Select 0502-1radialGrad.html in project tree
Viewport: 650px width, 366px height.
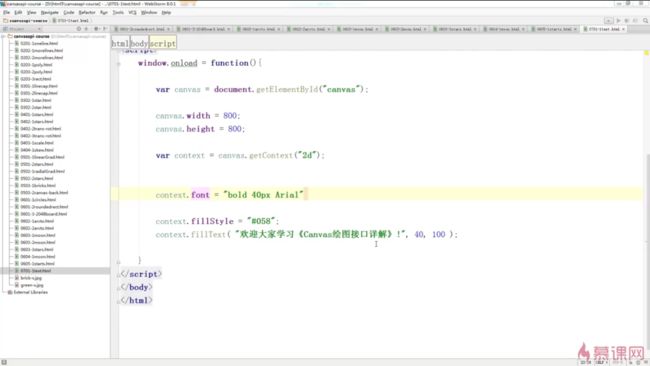(42, 171)
